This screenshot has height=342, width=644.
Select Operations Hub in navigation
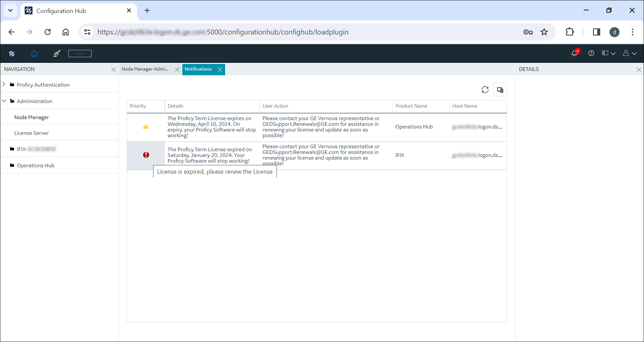click(36, 166)
